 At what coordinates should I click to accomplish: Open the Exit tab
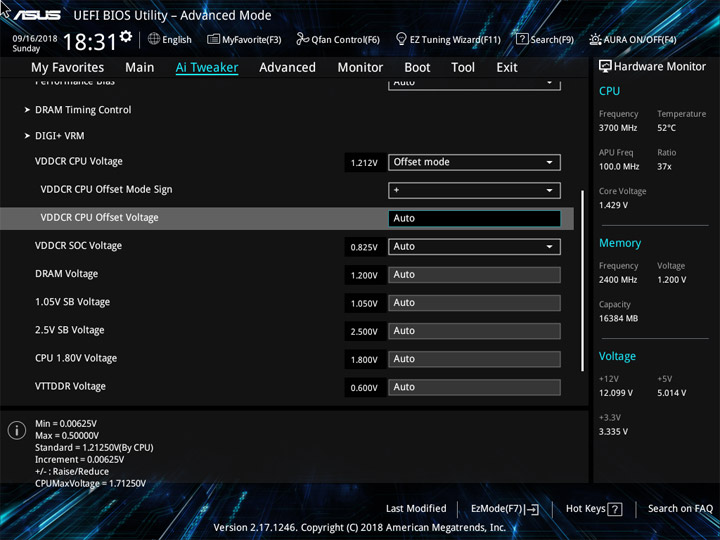(x=507, y=68)
